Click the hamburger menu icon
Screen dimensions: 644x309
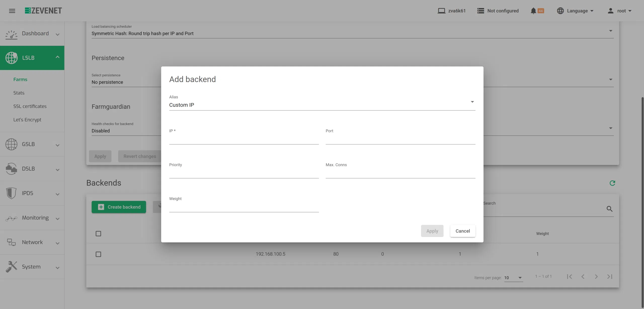coord(12,11)
